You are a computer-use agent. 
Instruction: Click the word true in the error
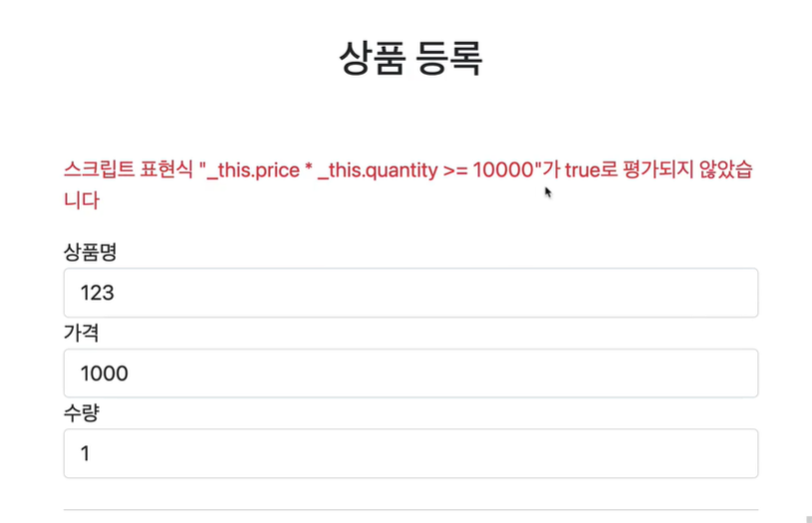point(582,169)
